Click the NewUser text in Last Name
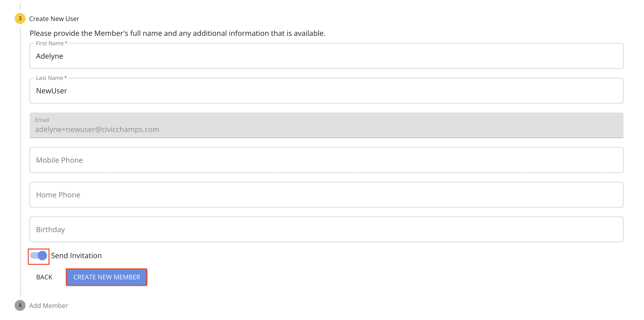Image resolution: width=644 pixels, height=320 pixels. 52,91
